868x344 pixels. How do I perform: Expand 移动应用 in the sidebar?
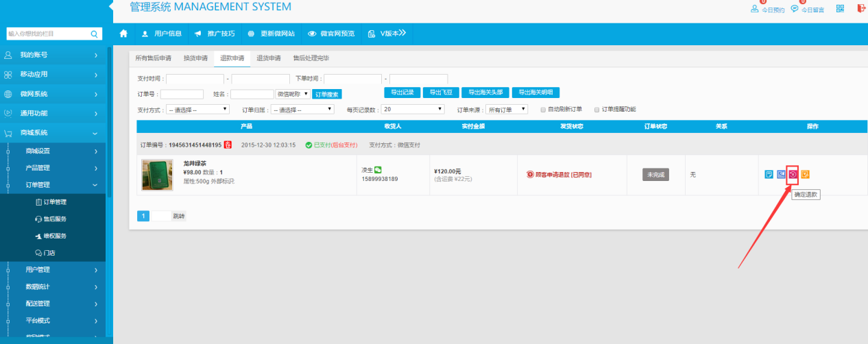pos(53,74)
